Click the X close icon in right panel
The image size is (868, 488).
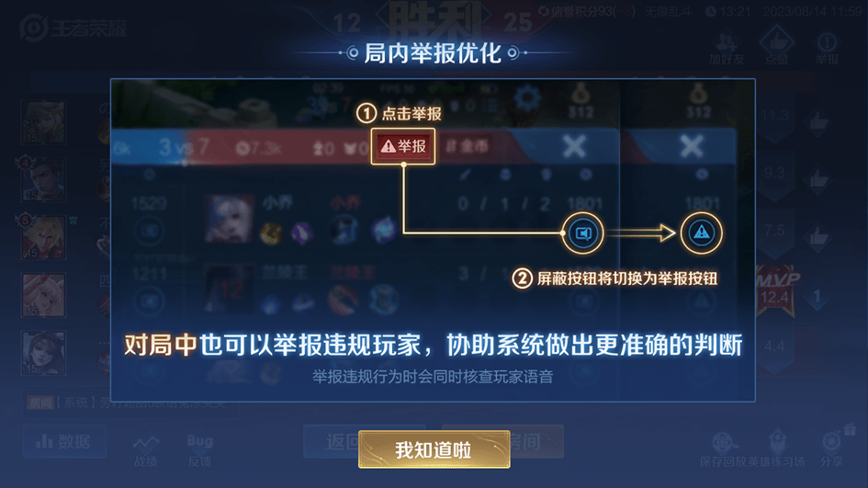coord(692,147)
